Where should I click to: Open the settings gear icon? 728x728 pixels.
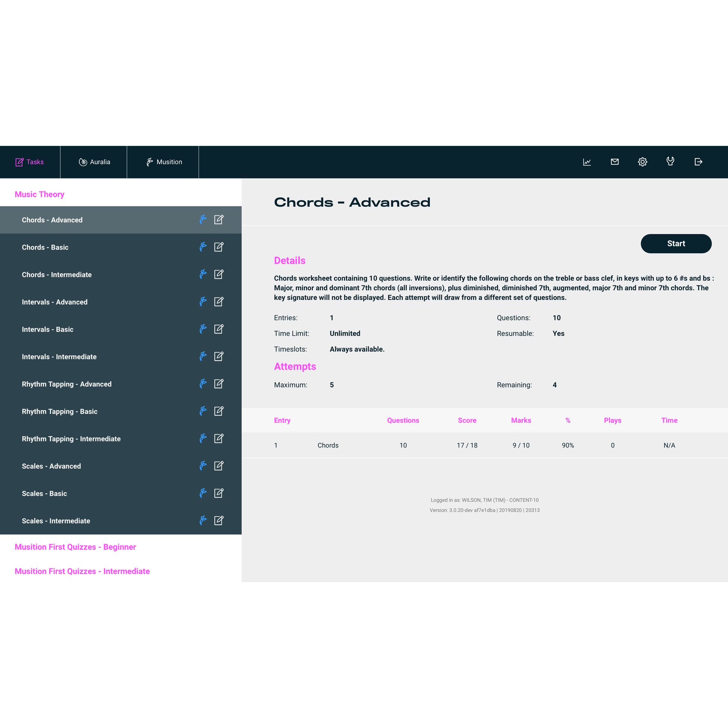click(642, 162)
